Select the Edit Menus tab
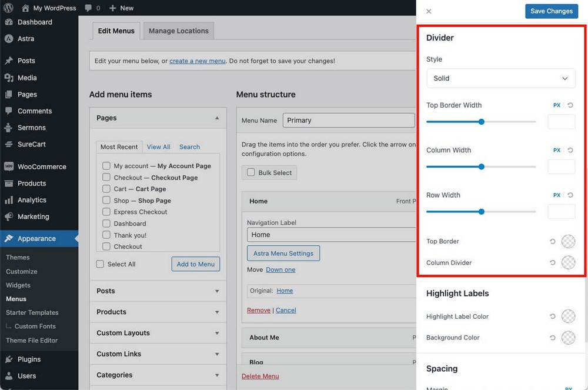 pos(116,31)
